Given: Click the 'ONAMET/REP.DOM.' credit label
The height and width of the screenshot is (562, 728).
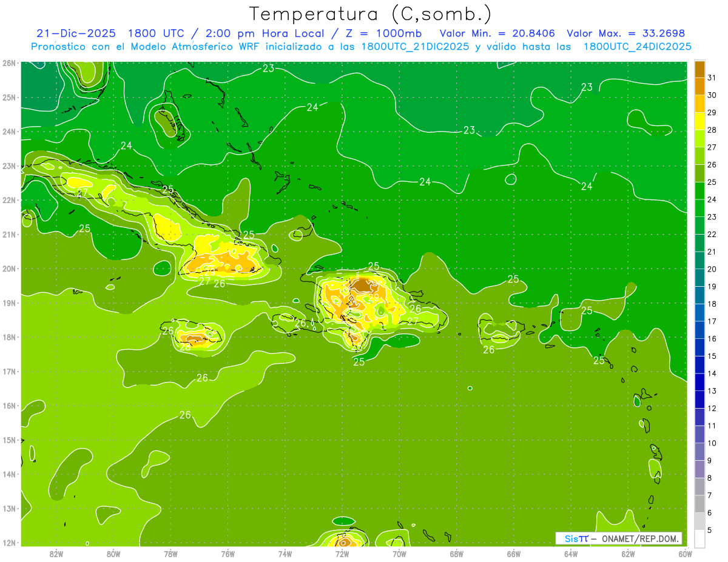Looking at the screenshot, I should click(640, 538).
